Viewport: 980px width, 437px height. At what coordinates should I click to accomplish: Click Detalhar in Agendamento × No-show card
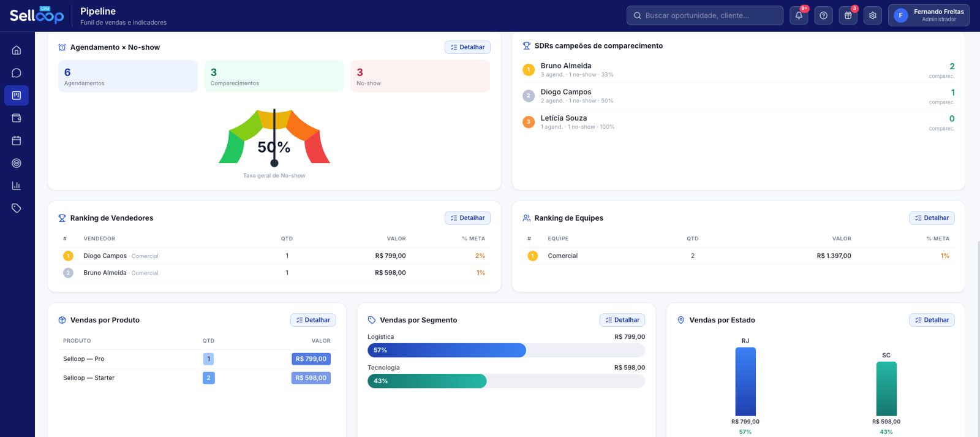(467, 47)
